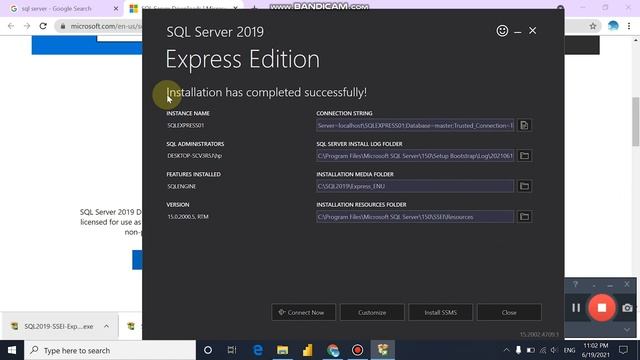
Task: Pause the Bandicam recording
Action: tap(576, 308)
